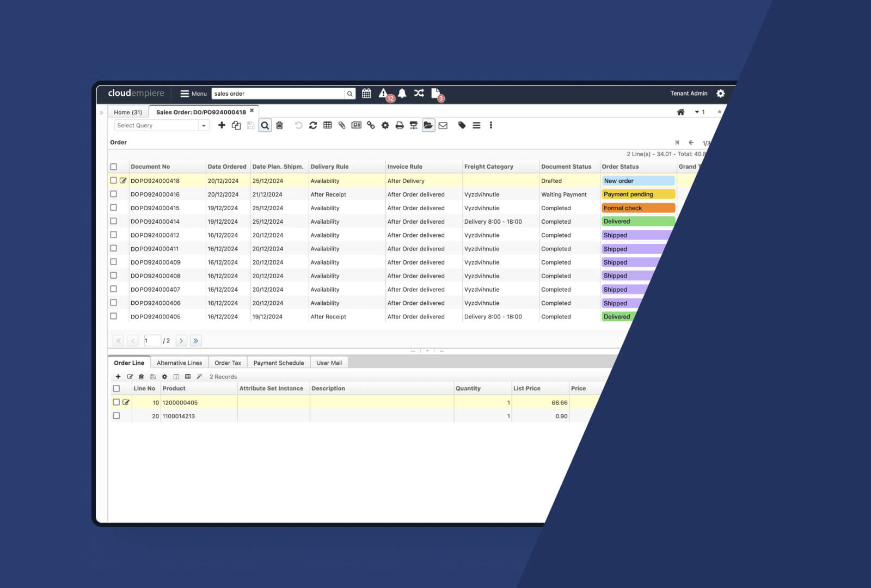Open the alerts warning icon with badge 12
Viewport: 871px width, 588px height.
[x=383, y=94]
